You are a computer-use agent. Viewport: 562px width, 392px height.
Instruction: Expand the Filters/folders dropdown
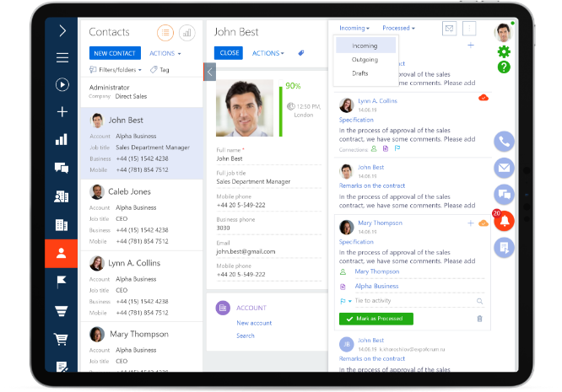116,70
